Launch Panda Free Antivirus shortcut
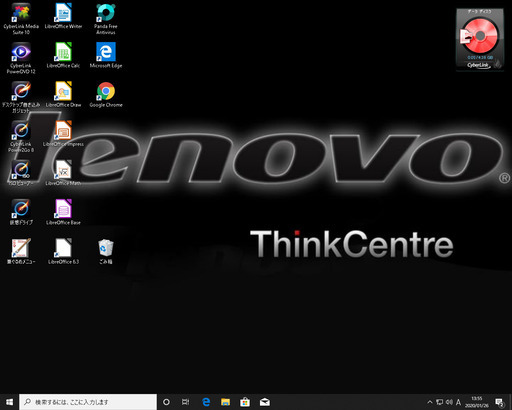The width and height of the screenshot is (512, 410). [106, 19]
